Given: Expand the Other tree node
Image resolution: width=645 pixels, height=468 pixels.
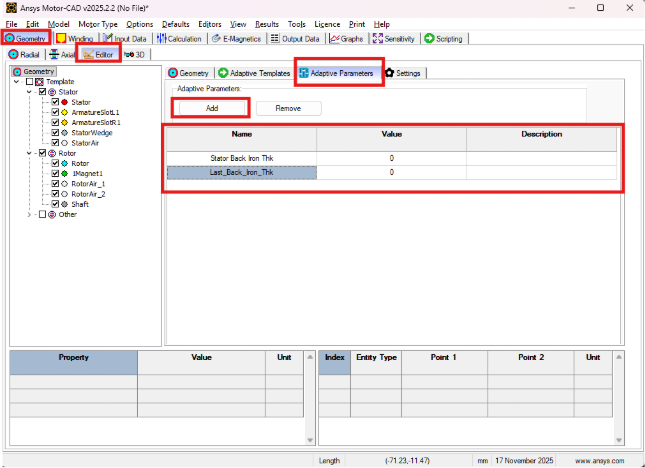Looking at the screenshot, I should point(28,214).
